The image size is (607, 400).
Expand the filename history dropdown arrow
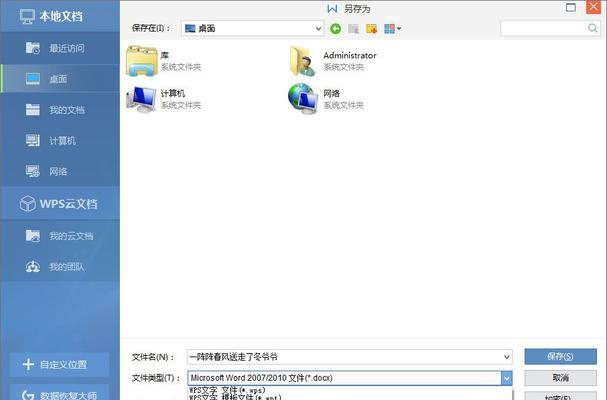(x=506, y=357)
